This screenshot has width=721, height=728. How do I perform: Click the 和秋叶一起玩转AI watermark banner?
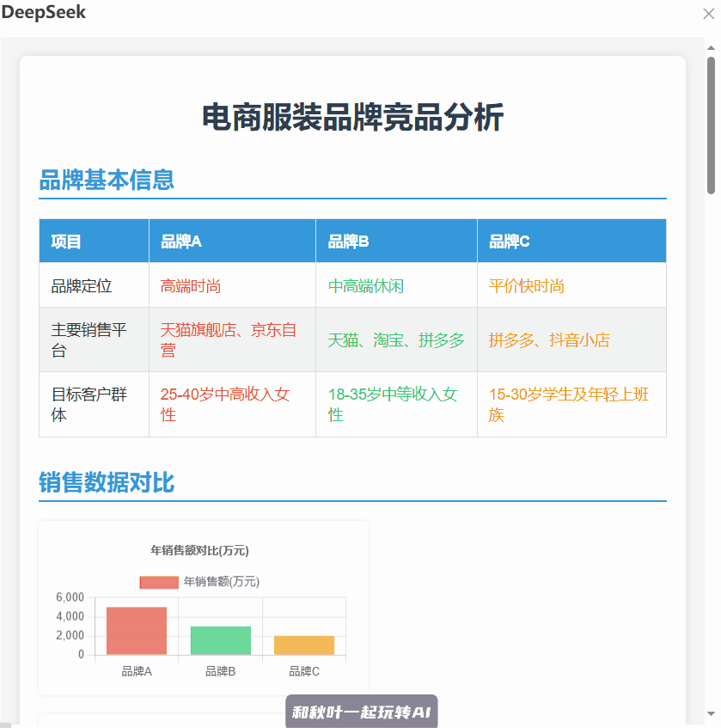[361, 712]
